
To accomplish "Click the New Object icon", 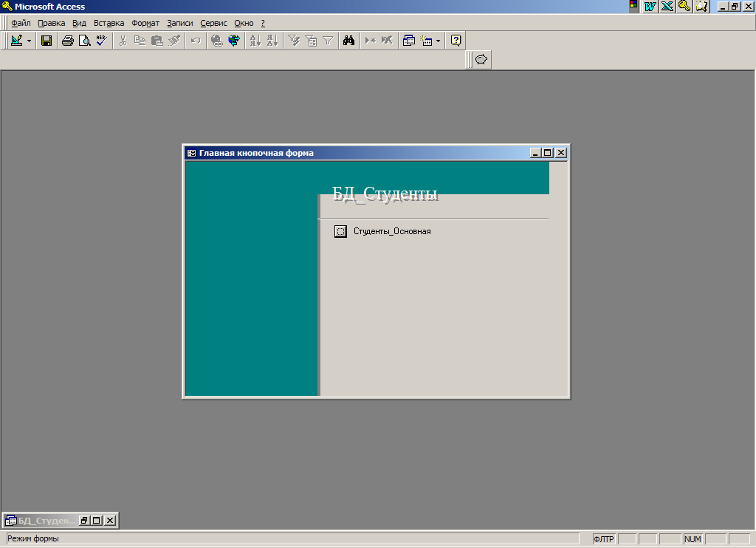I will coord(426,41).
